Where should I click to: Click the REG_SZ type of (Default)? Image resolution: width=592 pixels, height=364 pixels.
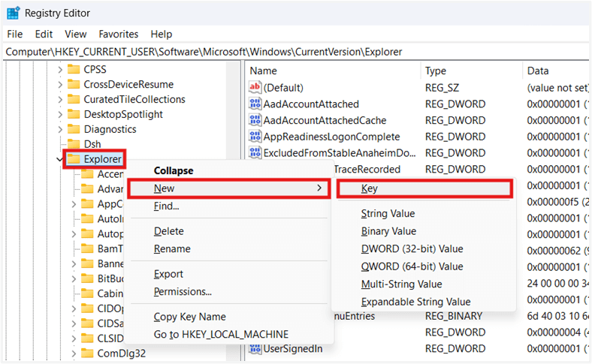point(442,88)
